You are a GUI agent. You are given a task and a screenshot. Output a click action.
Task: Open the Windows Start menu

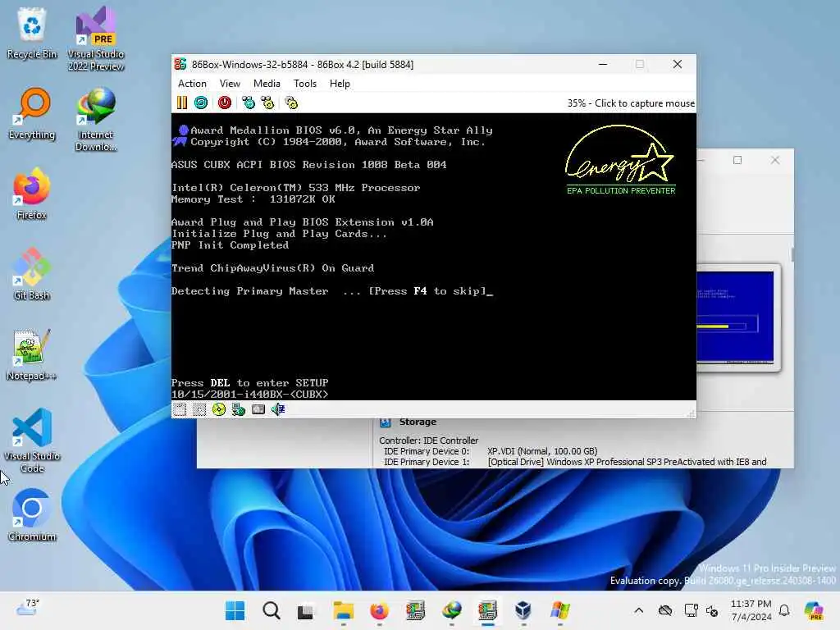tap(235, 610)
